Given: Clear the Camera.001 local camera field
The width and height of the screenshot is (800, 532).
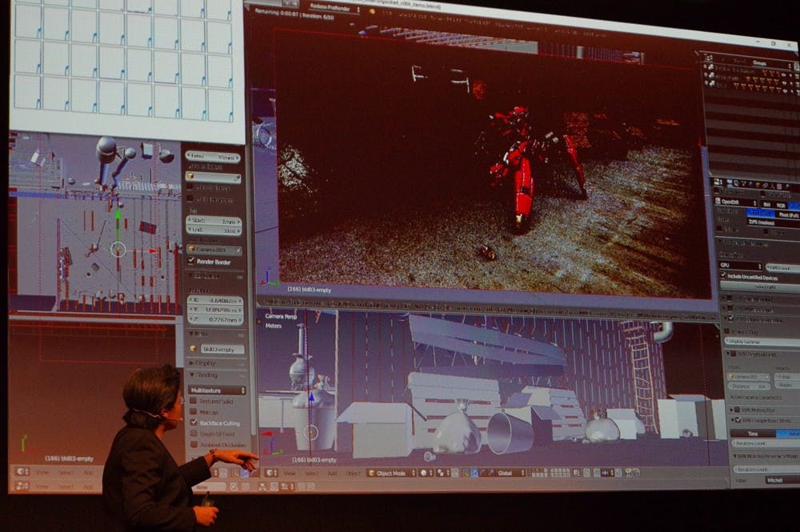Looking at the screenshot, I should [238, 250].
